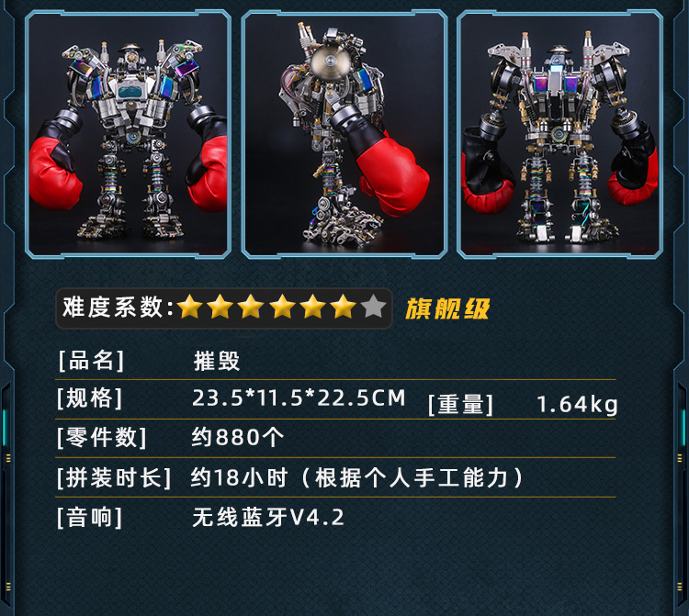Click the 旗舰级 flagship label

(x=447, y=308)
